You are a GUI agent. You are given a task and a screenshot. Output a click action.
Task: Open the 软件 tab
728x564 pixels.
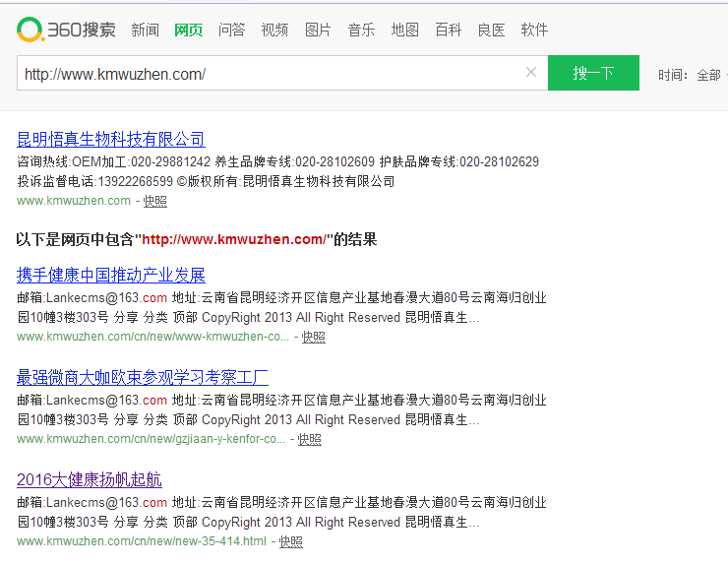[534, 31]
